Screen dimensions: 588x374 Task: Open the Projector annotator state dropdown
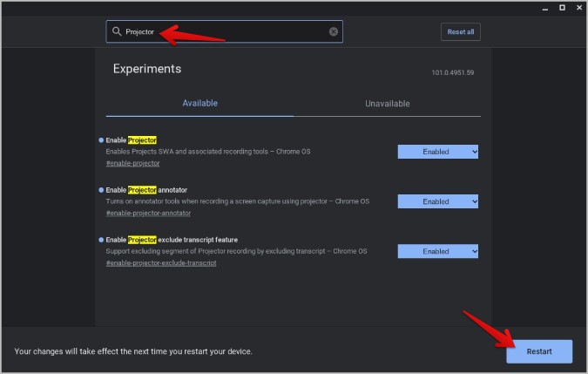[x=437, y=201]
